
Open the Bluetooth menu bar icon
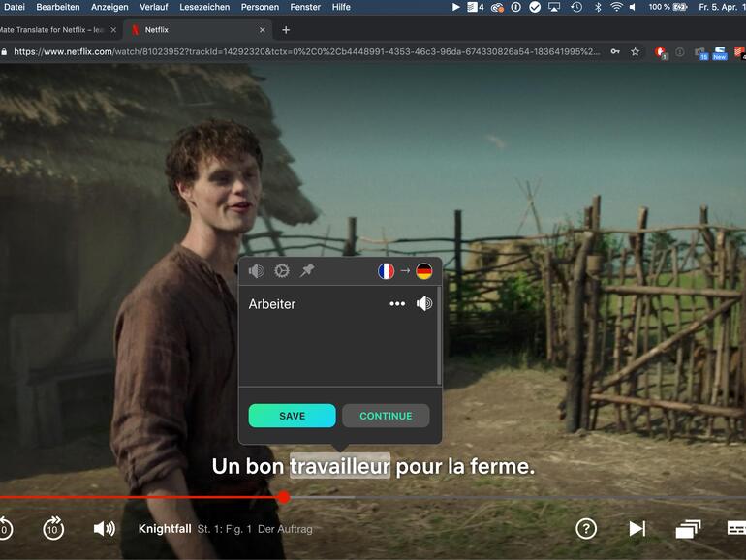pyautogui.click(x=598, y=7)
